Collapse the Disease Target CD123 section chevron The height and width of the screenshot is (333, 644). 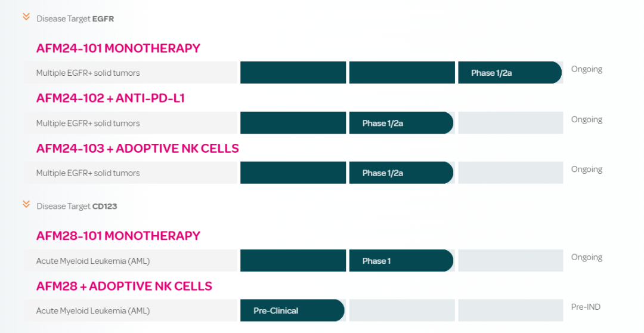[x=26, y=204]
